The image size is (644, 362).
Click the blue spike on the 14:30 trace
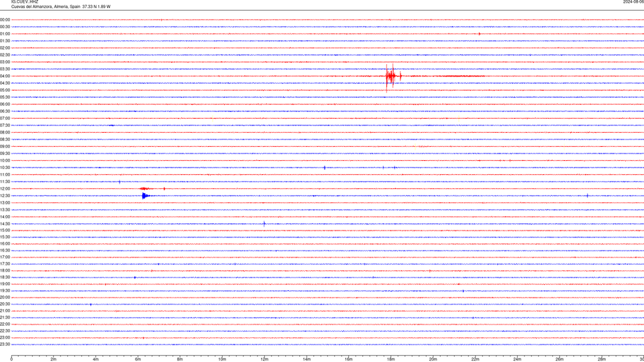point(264,224)
